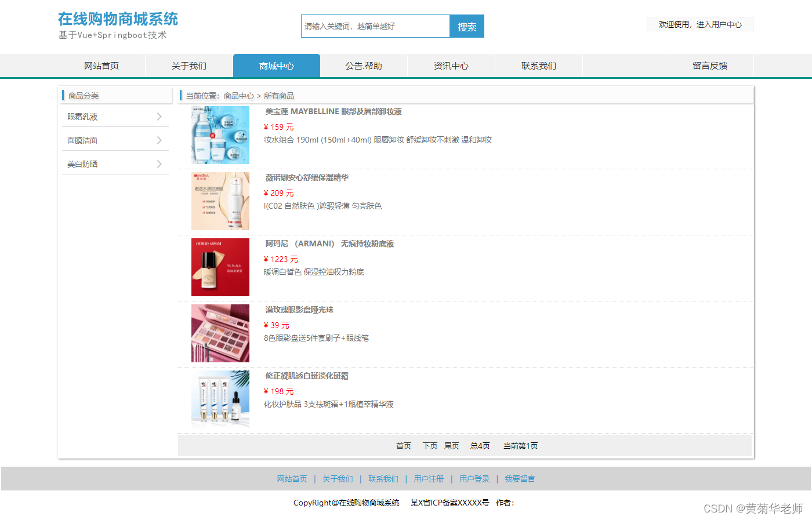The height and width of the screenshot is (520, 812).
Task: Select the 眼霜乳液 category
Action: click(82, 117)
